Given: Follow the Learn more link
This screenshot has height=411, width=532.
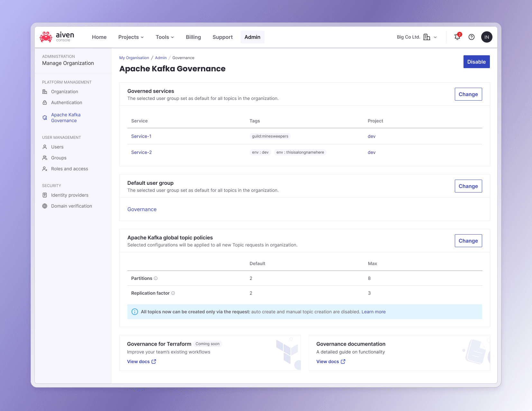Looking at the screenshot, I should (x=373, y=312).
